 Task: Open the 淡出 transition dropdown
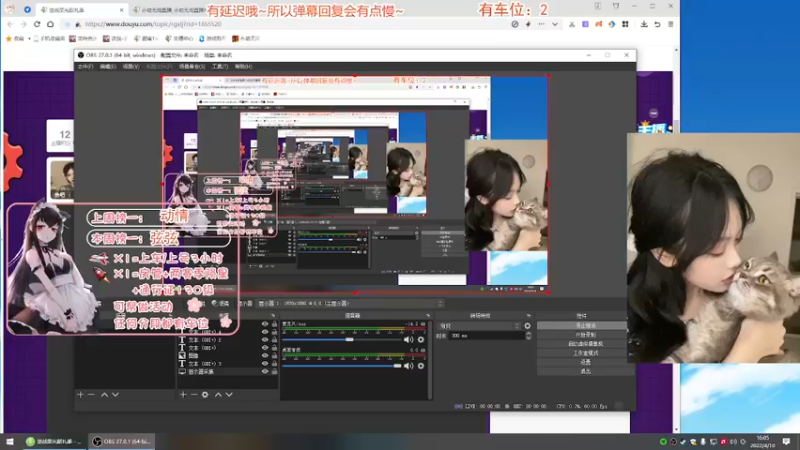479,326
